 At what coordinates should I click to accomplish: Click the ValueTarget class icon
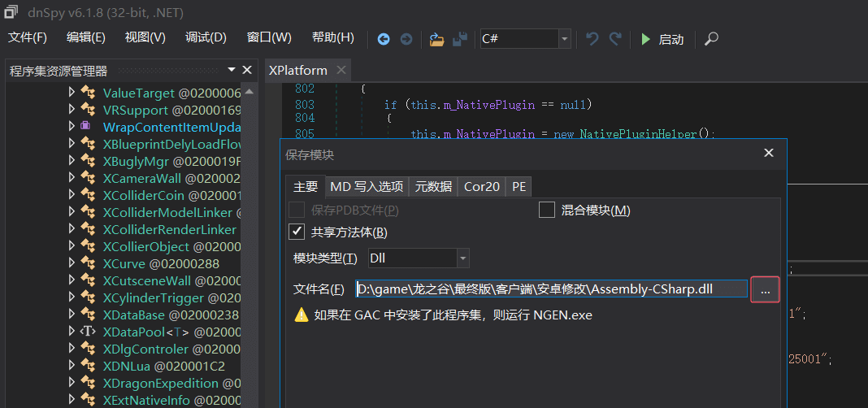tap(88, 93)
